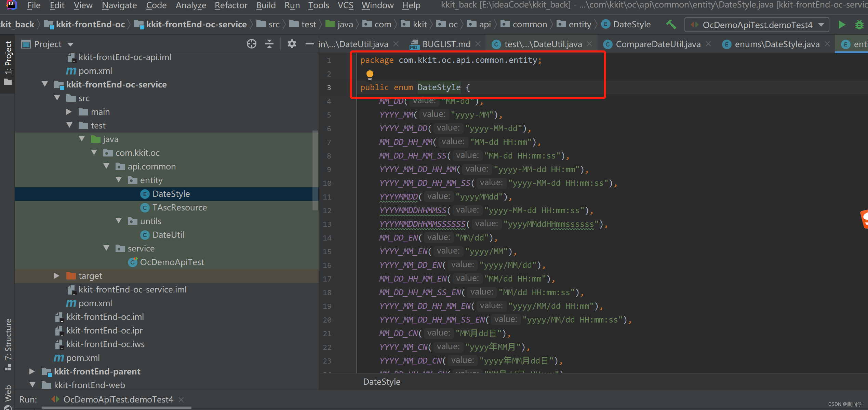The image size is (868, 410).
Task: Expand the main folder
Action: pyautogui.click(x=69, y=112)
